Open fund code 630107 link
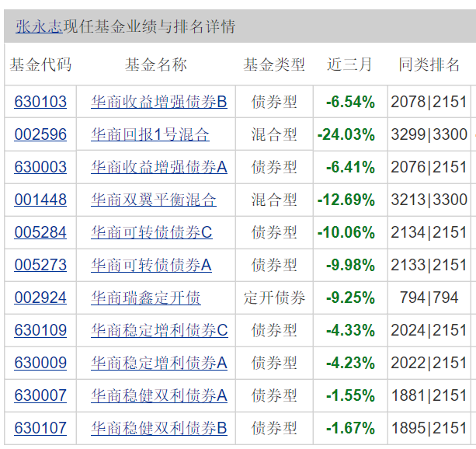476x449 pixels. coord(40,428)
